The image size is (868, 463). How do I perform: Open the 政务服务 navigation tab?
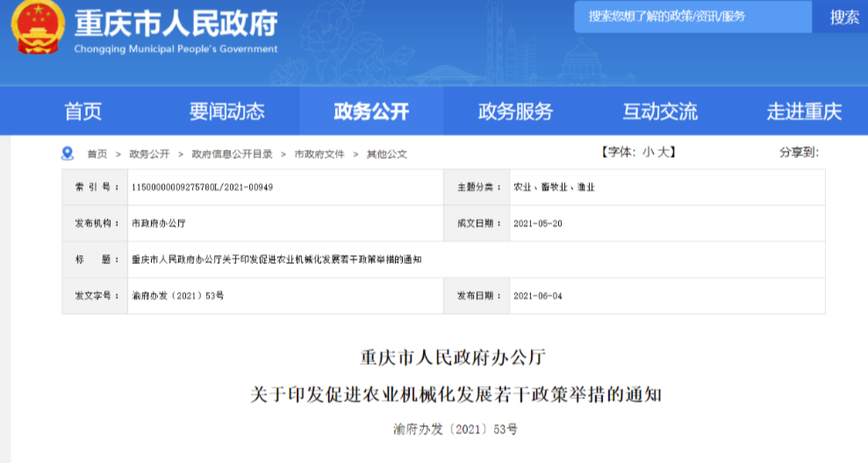click(515, 111)
